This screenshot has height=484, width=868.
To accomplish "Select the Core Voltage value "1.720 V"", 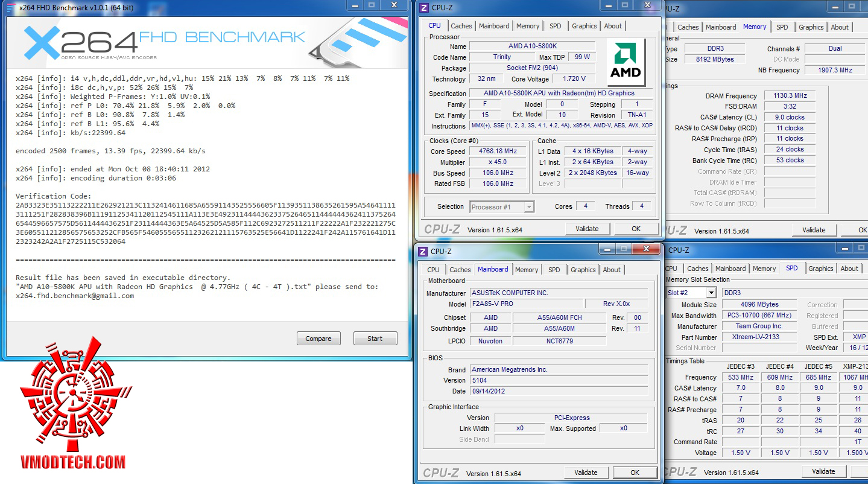I will tap(573, 79).
